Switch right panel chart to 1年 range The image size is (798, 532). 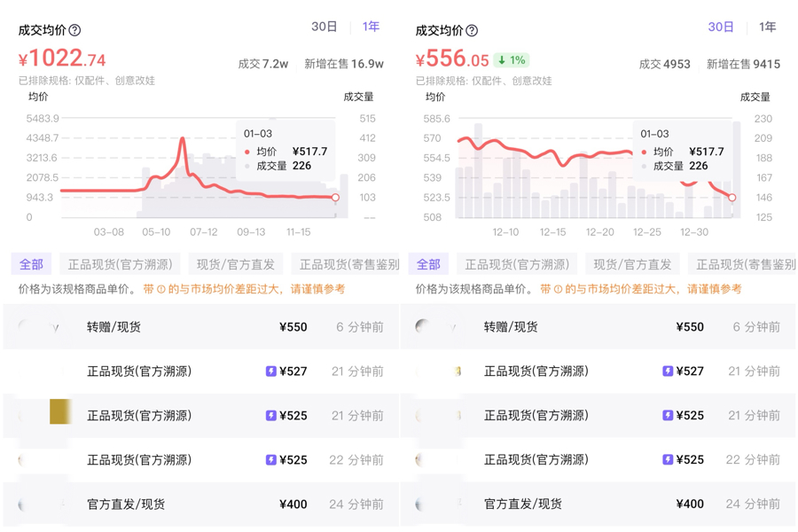click(x=767, y=27)
